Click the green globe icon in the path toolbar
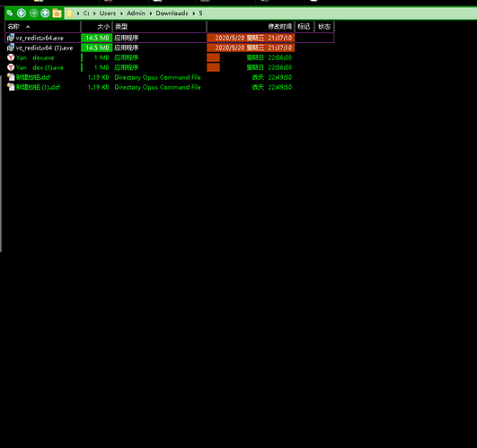The image size is (477, 448). (x=10, y=13)
